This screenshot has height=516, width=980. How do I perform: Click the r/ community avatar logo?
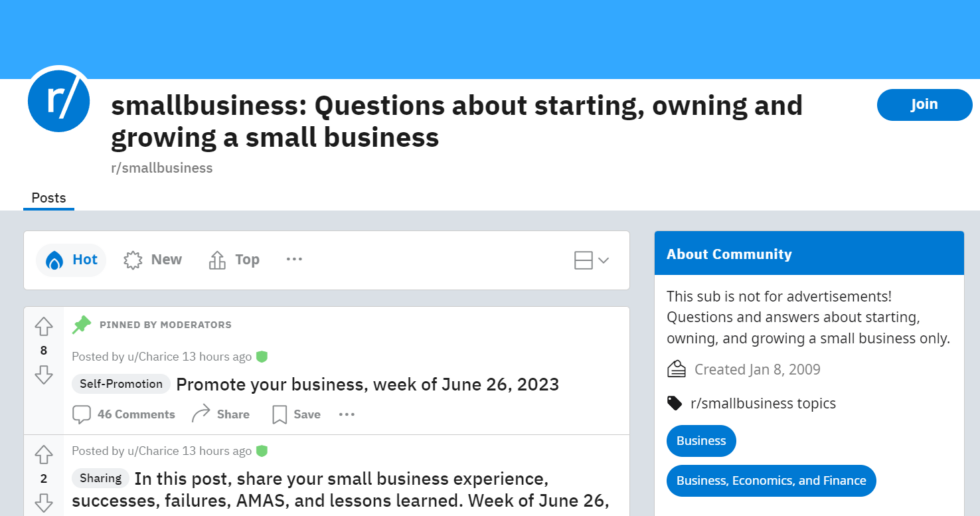(59, 101)
